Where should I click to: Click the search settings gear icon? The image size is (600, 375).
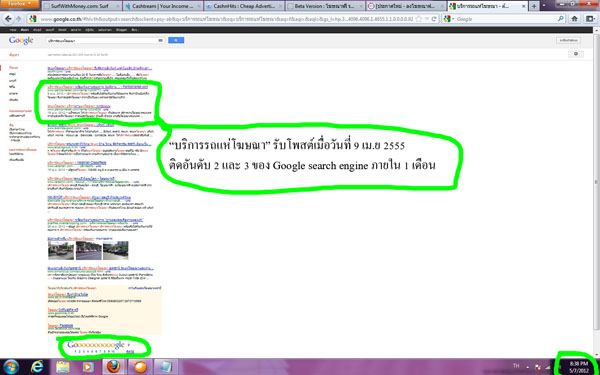[x=576, y=54]
